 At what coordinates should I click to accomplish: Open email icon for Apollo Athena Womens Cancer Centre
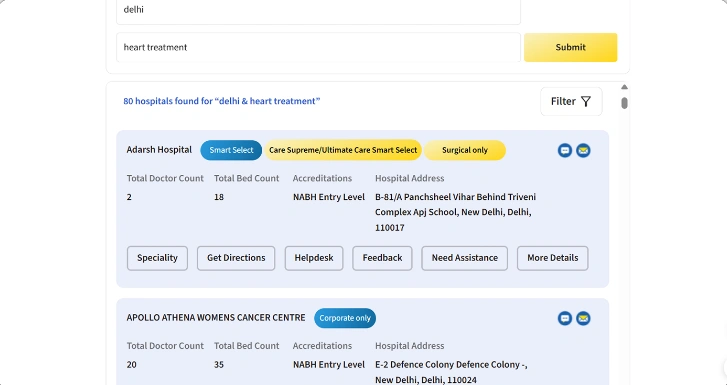click(x=583, y=318)
